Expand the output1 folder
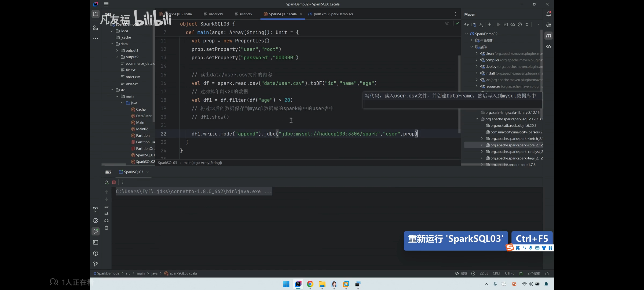Screen dimensions: 644x290 (117, 50)
